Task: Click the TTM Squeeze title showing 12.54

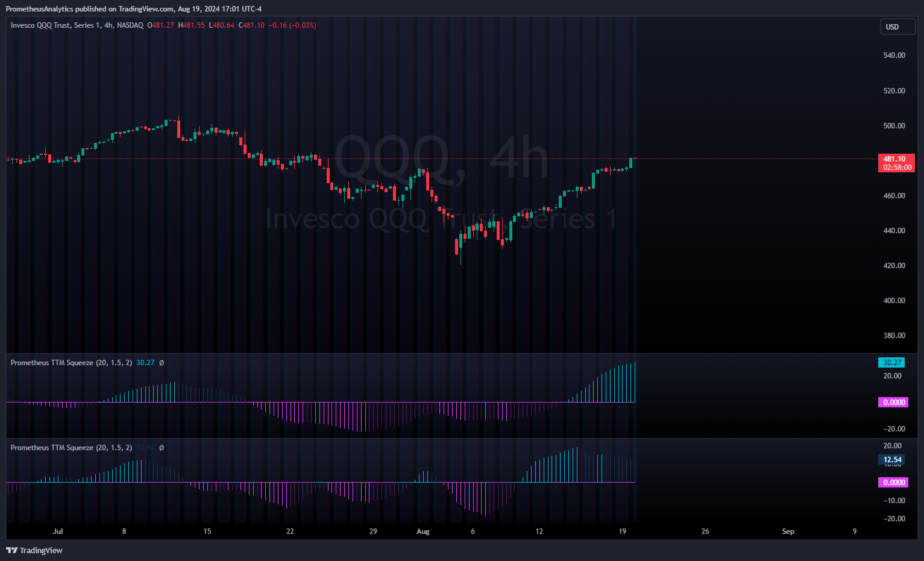Action: click(x=71, y=448)
